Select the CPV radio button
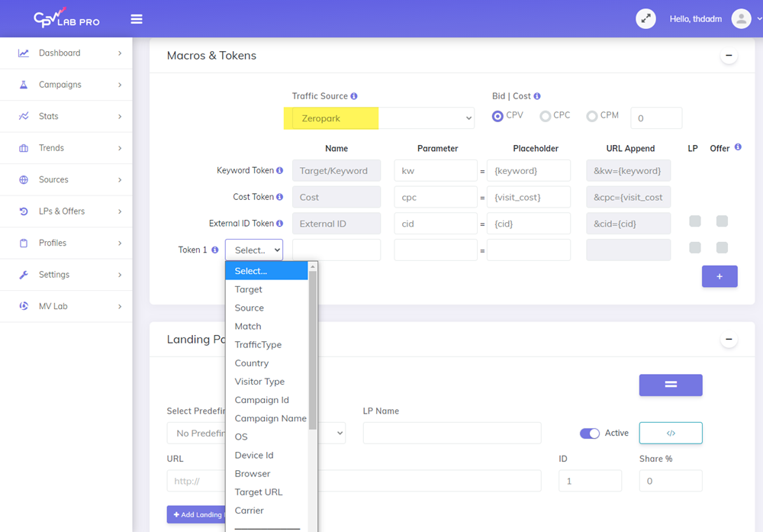The height and width of the screenshot is (532, 763). click(497, 116)
